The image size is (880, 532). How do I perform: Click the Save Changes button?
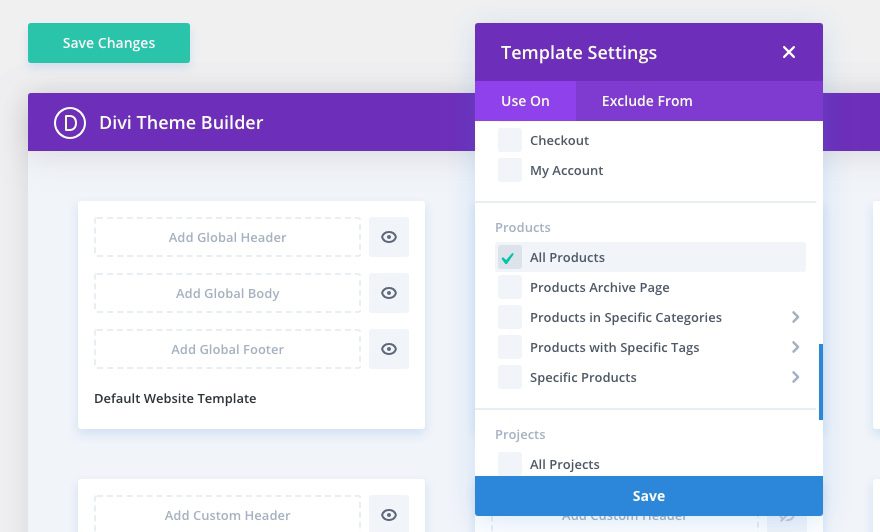tap(109, 43)
